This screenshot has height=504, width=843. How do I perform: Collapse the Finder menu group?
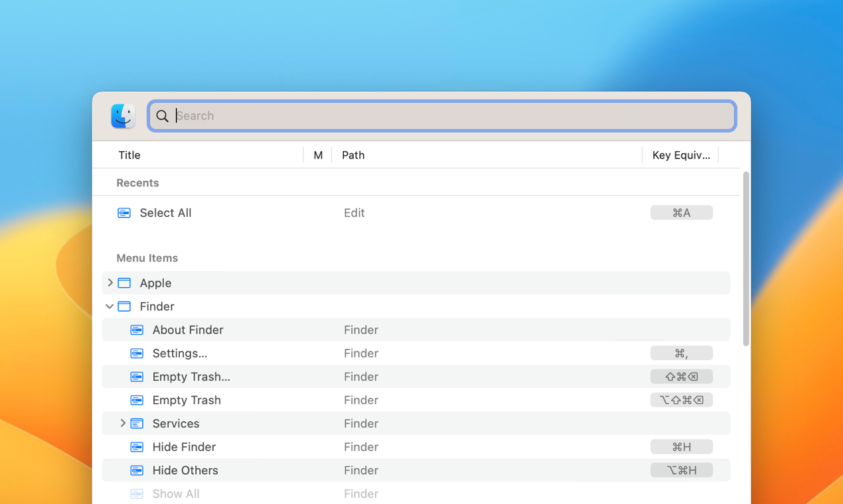point(110,306)
